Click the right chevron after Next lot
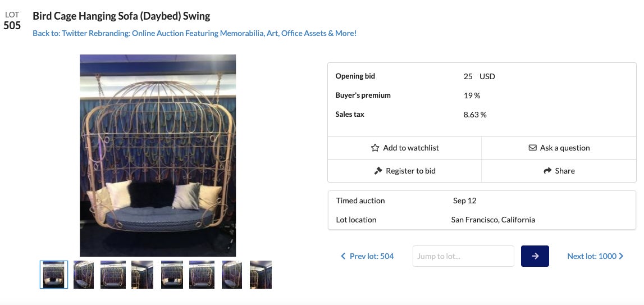This screenshot has width=644, height=305. 621,256
